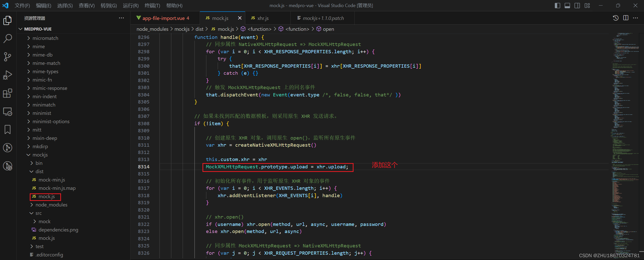Open the Extensions view icon

pyautogui.click(x=8, y=93)
